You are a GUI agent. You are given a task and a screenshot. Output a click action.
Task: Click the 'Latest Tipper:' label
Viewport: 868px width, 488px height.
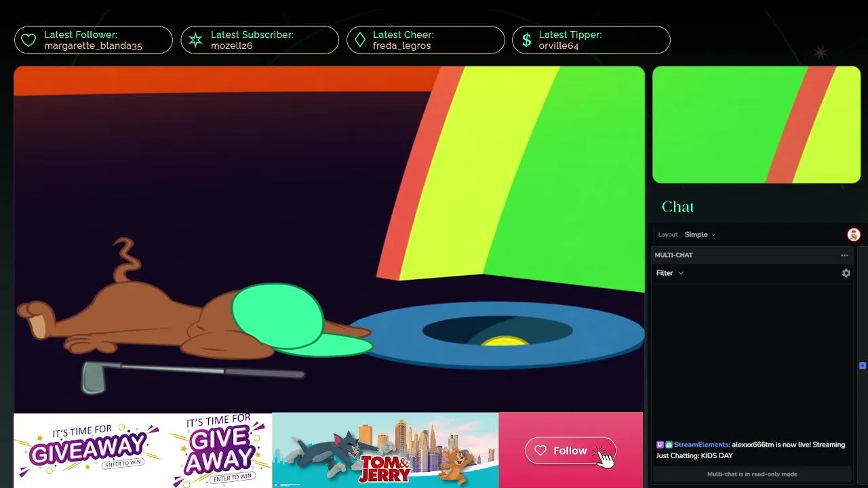[570, 35]
